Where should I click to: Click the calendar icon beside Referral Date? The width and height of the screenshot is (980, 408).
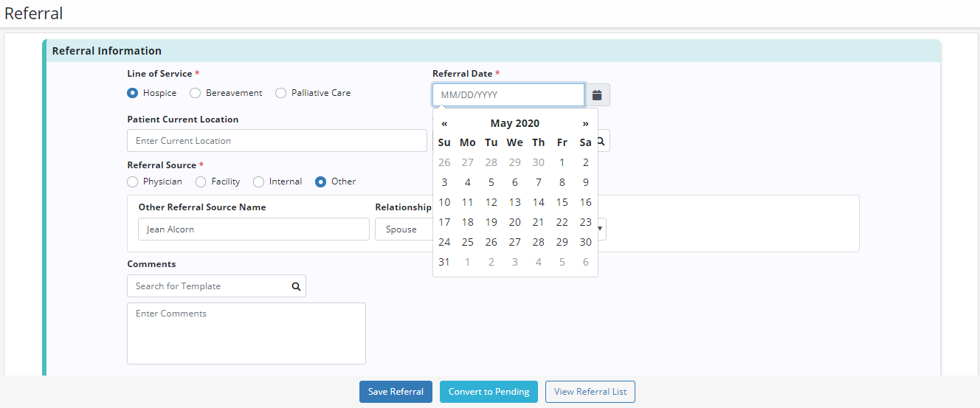(597, 95)
